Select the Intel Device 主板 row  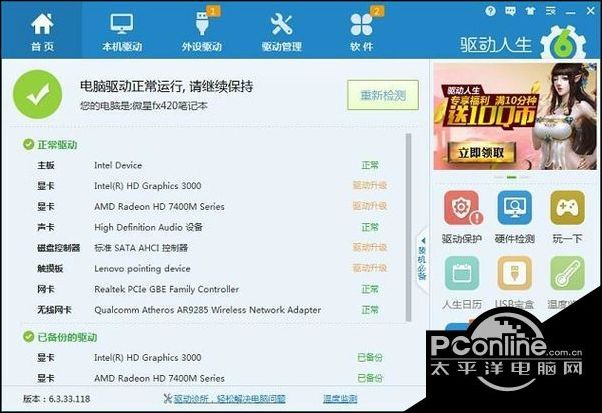[x=208, y=165]
